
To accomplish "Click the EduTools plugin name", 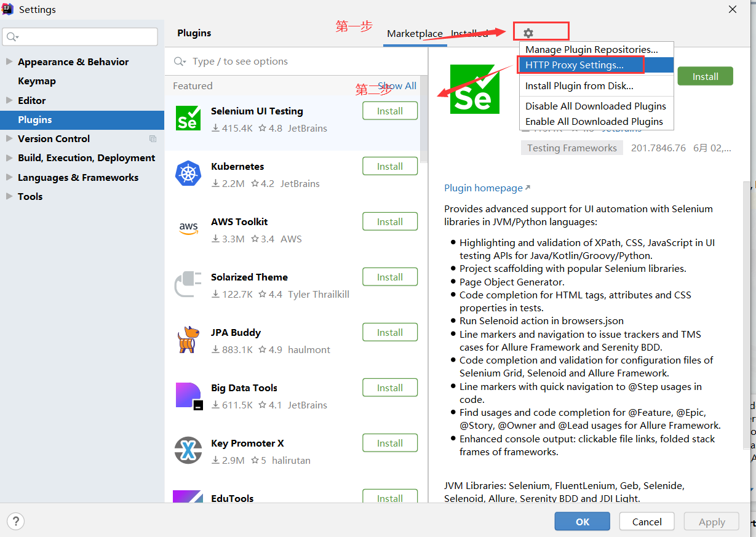I will (x=233, y=498).
